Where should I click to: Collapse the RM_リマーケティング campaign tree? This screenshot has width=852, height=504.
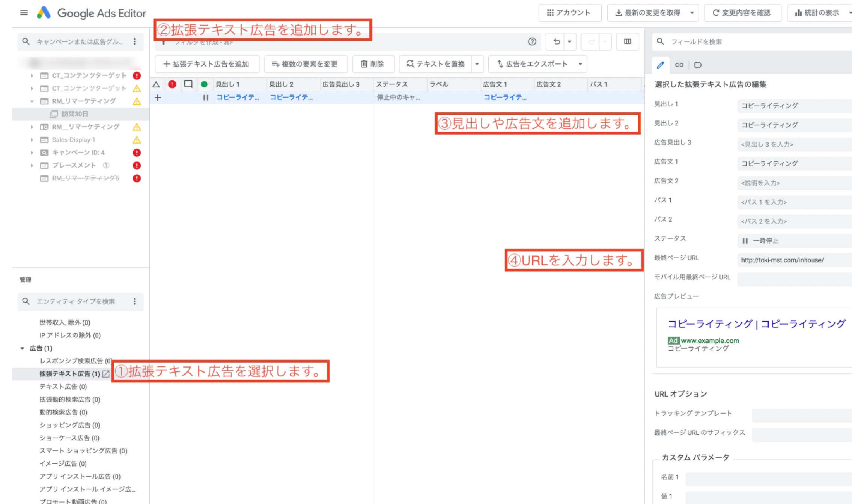[x=32, y=101]
